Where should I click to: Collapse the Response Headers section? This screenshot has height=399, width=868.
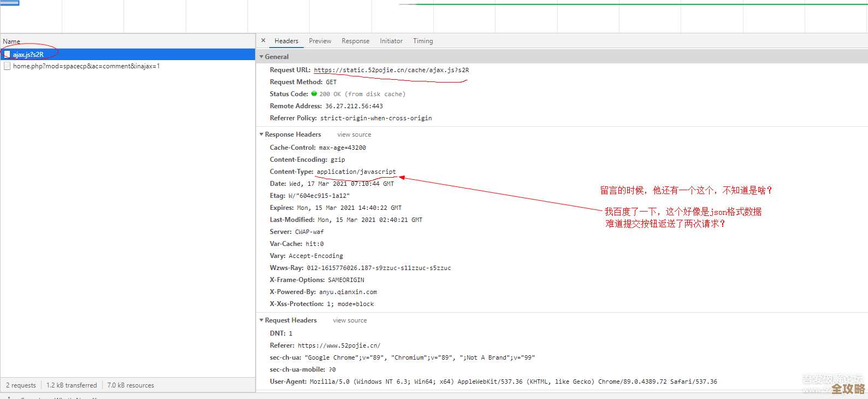262,134
